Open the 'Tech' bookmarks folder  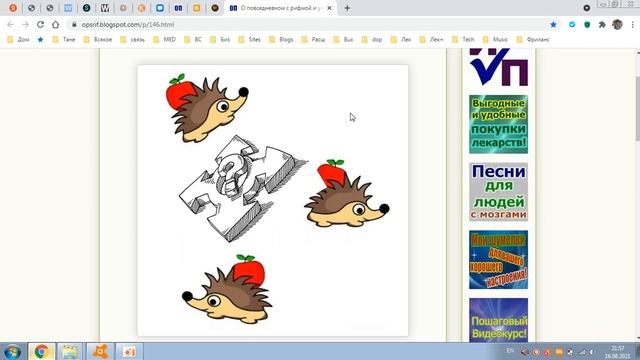pos(463,40)
